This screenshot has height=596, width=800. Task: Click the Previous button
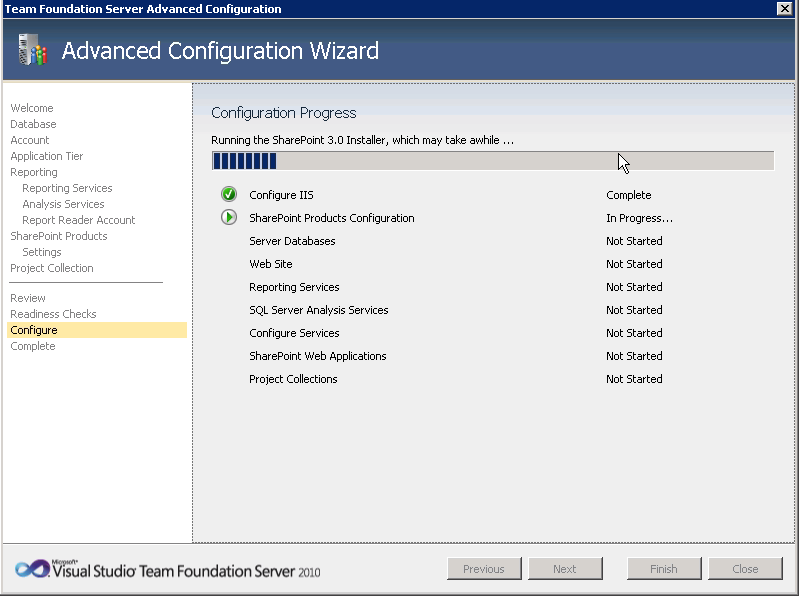point(484,568)
